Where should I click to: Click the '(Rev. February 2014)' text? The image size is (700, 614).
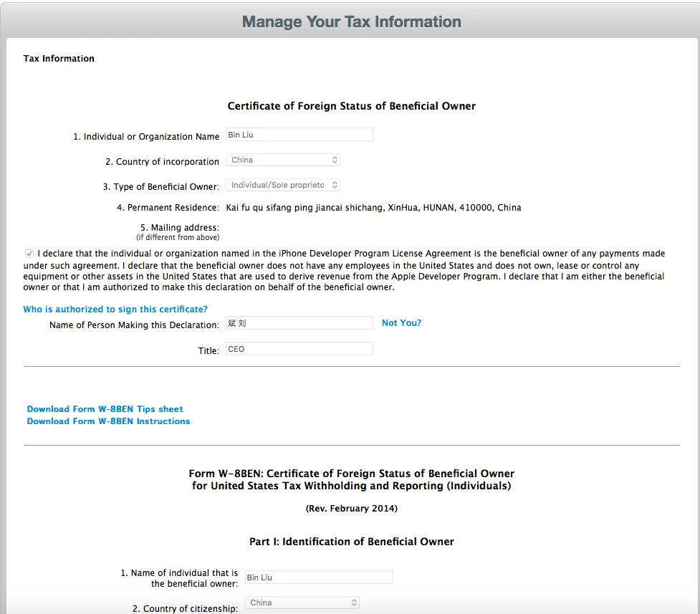coord(352,508)
